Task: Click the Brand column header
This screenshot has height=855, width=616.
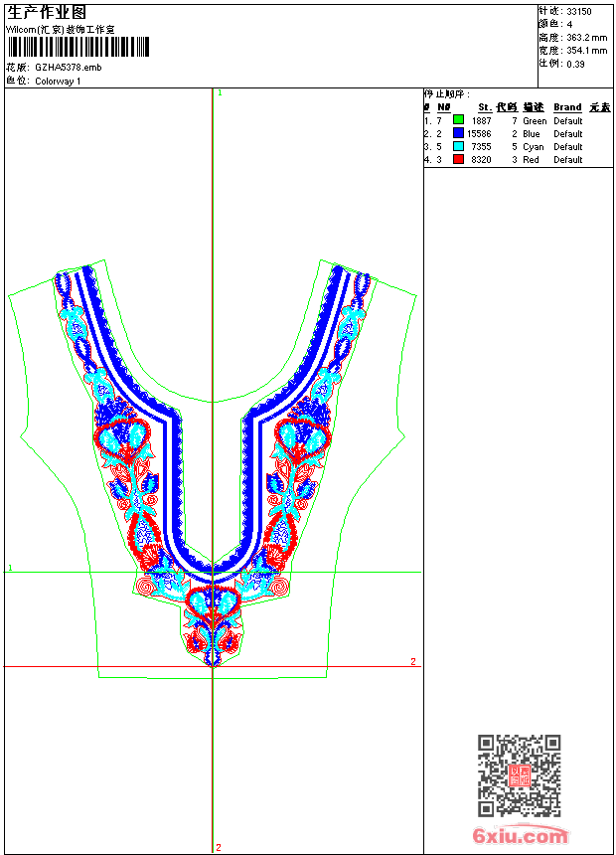Action: click(567, 107)
